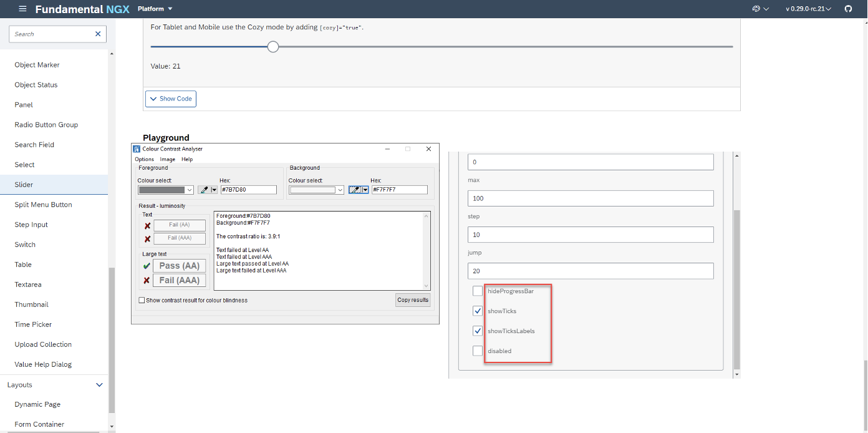Click the foreground Hex input field

point(248,190)
